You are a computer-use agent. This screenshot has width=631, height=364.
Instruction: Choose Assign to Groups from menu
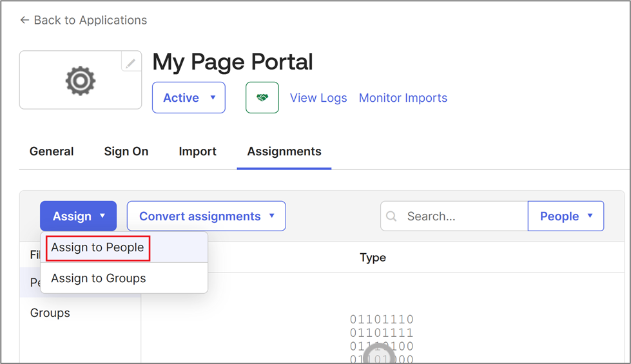99,278
